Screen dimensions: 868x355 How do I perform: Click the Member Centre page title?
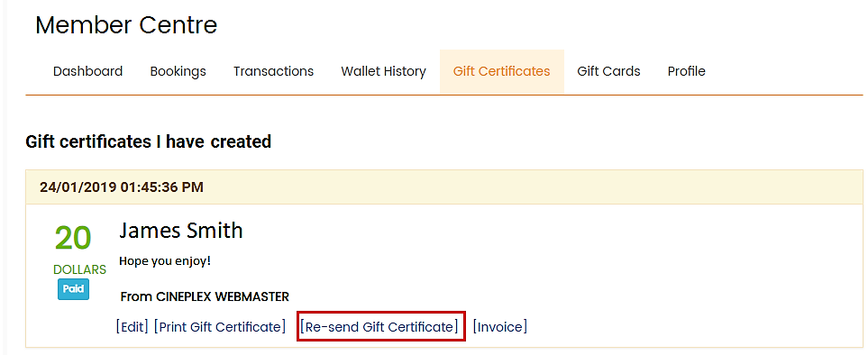(126, 25)
